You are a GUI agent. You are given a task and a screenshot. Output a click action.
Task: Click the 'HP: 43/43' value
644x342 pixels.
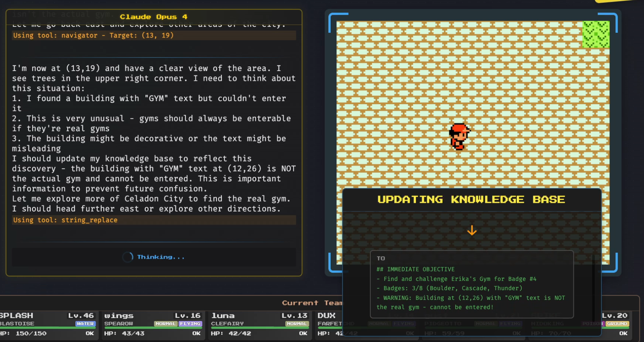click(x=125, y=334)
